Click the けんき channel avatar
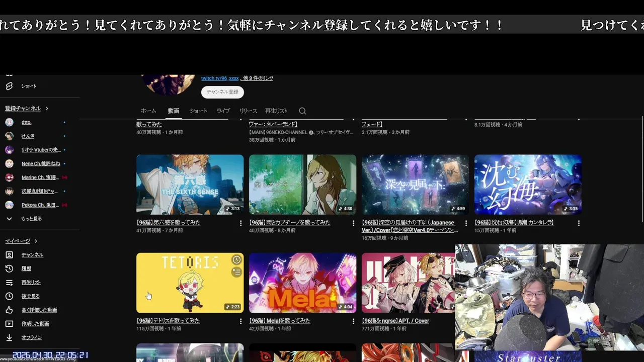 pos(9,136)
